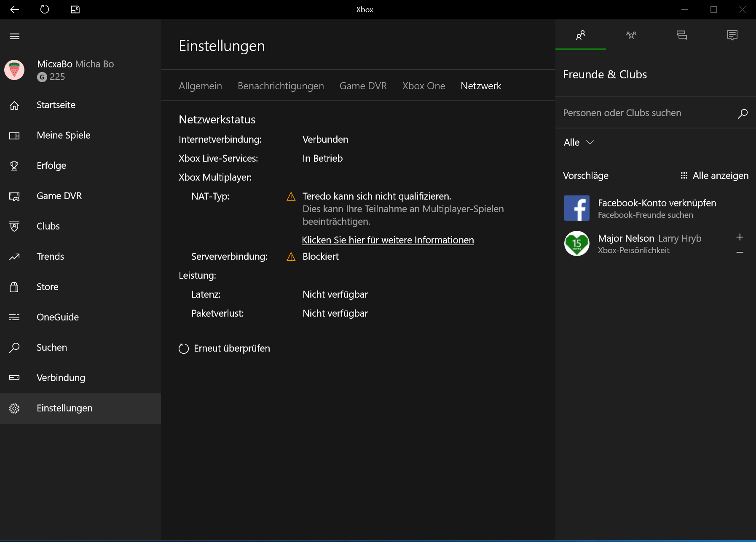The image size is (756, 542).
Task: Click the Store bag icon
Action: click(x=14, y=287)
